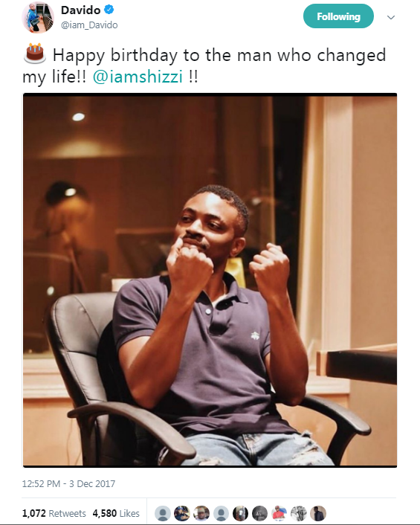Open the tweet timestamp 3 Dec 2017

tap(68, 484)
